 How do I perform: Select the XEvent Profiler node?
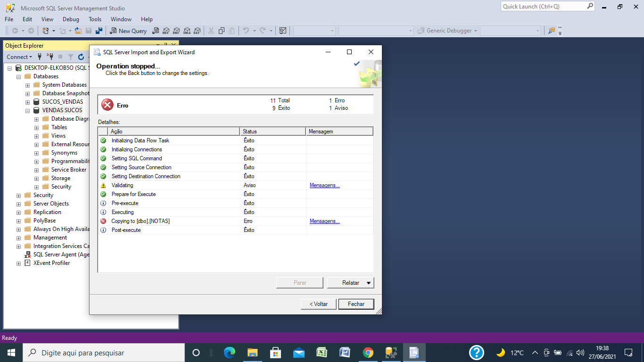click(x=51, y=263)
